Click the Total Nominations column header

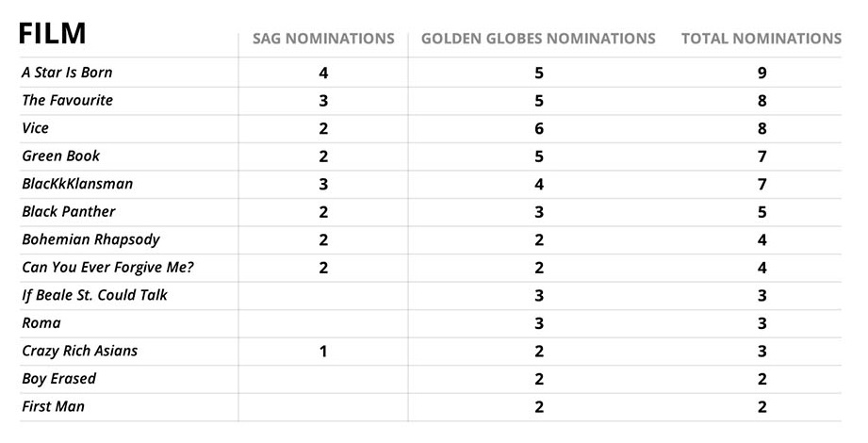tap(762, 39)
